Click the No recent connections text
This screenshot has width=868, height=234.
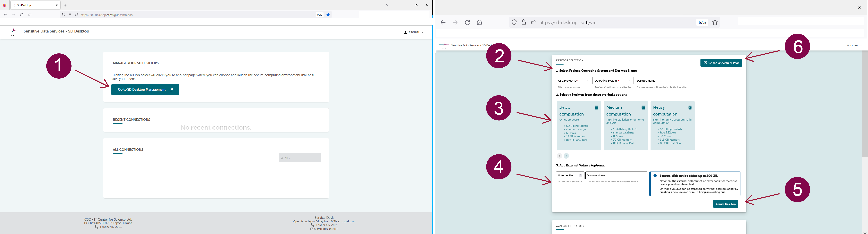pyautogui.click(x=216, y=128)
